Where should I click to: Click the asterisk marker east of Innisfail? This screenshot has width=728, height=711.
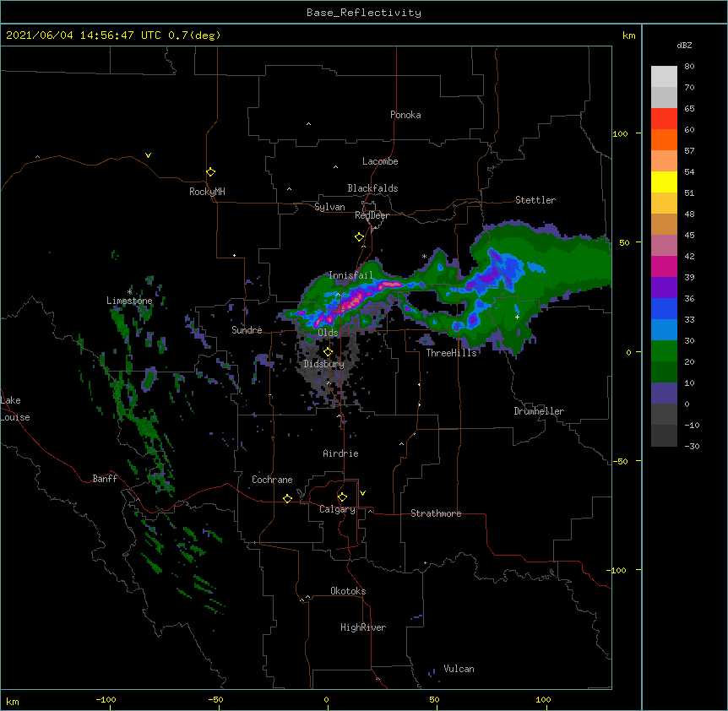tap(424, 256)
